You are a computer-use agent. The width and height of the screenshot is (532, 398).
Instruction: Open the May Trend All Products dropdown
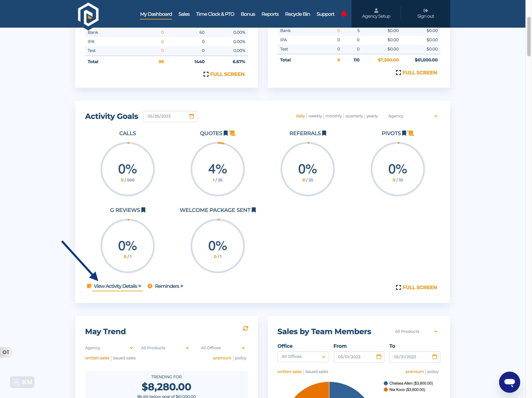(x=165, y=348)
